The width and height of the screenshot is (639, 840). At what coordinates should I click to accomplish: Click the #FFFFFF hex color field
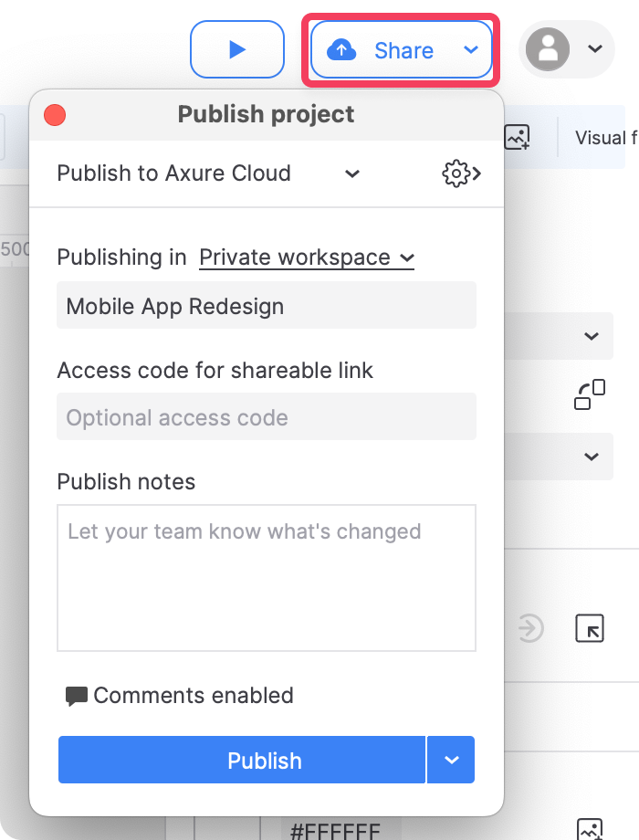333,831
